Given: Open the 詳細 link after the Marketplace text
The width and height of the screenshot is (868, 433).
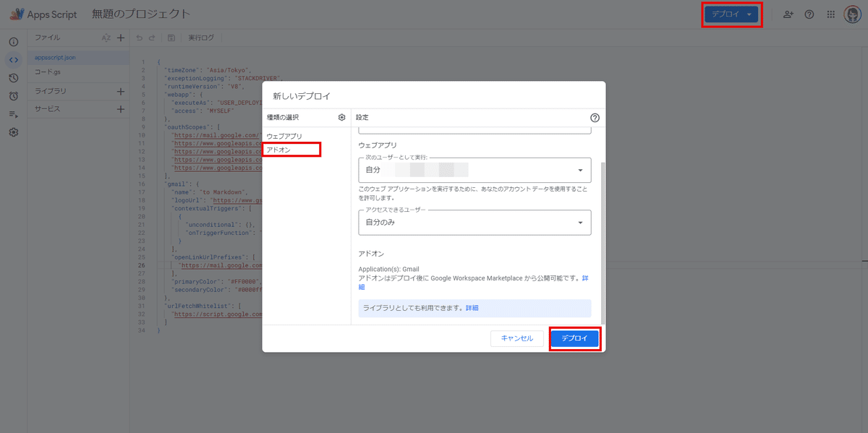Looking at the screenshot, I should tap(472, 282).
